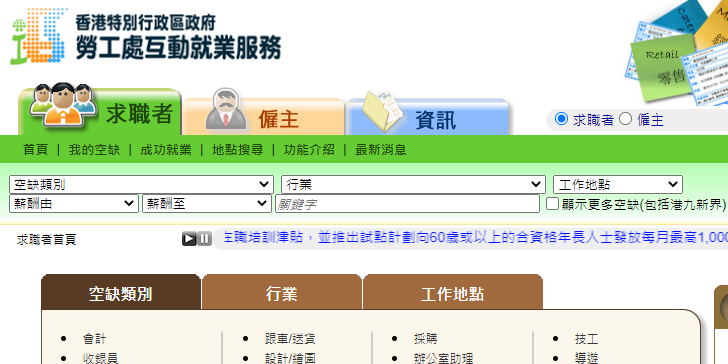Image resolution: width=728 pixels, height=364 pixels.
Task: Click the information folder icon
Action: coord(383,110)
